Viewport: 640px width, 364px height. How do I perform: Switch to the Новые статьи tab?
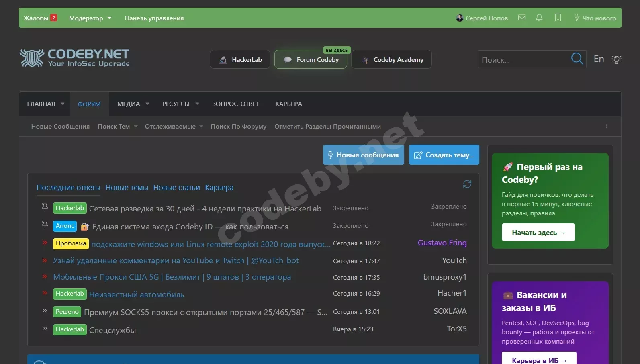pyautogui.click(x=176, y=188)
